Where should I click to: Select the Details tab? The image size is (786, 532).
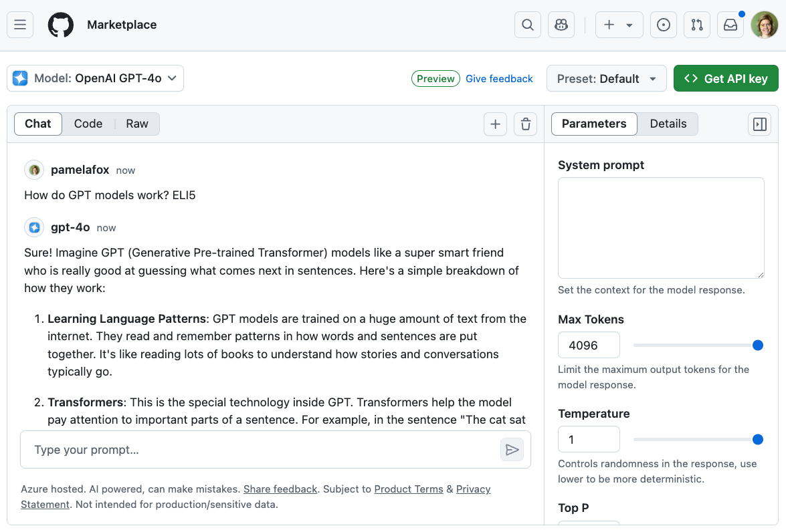[x=668, y=124]
